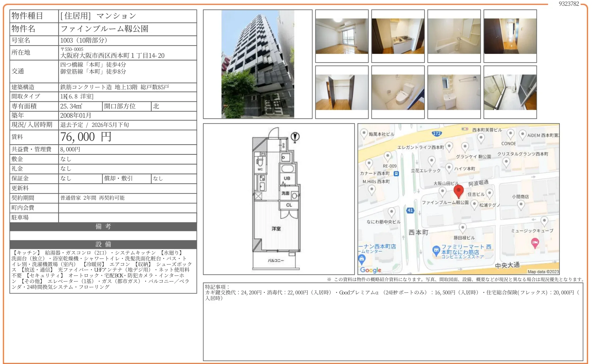Click the blue transit station icon near カナード西本町
592x364 pixels.
[x=396, y=174]
